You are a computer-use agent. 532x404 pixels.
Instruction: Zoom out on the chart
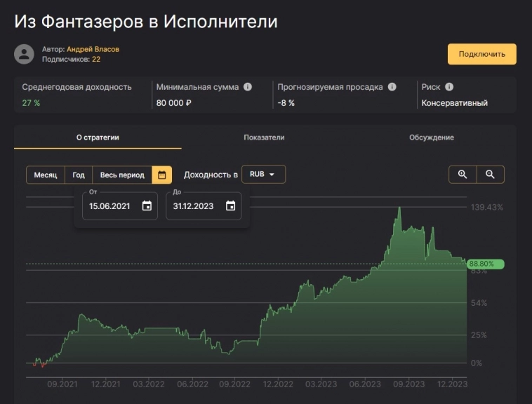(x=491, y=175)
